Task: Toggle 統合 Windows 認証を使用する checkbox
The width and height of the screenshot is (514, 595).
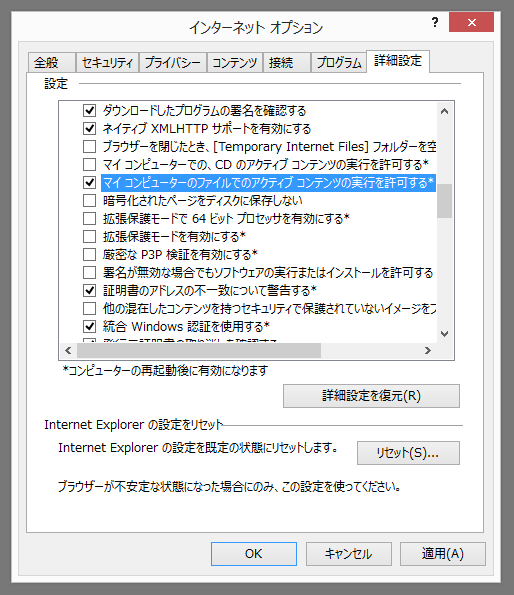Action: coord(90,326)
